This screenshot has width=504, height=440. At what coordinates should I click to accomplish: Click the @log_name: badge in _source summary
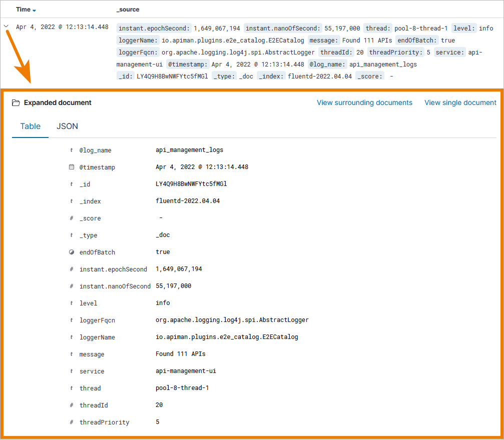click(327, 64)
